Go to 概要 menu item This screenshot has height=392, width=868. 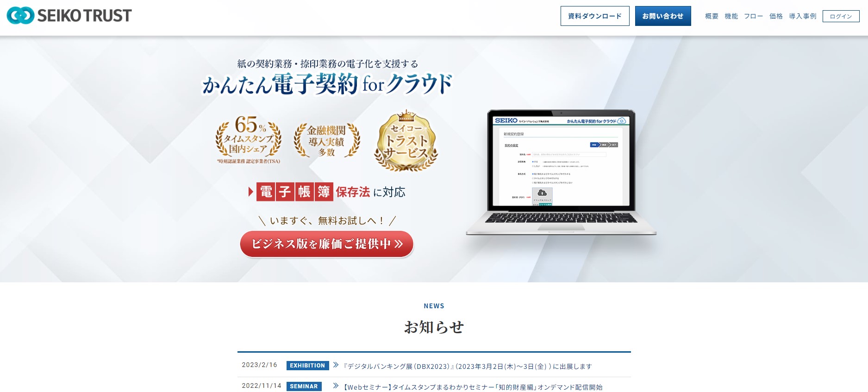[x=712, y=16]
